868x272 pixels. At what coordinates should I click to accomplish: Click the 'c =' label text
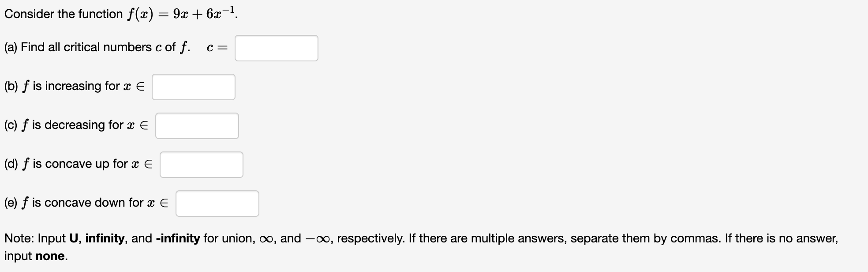click(x=217, y=47)
